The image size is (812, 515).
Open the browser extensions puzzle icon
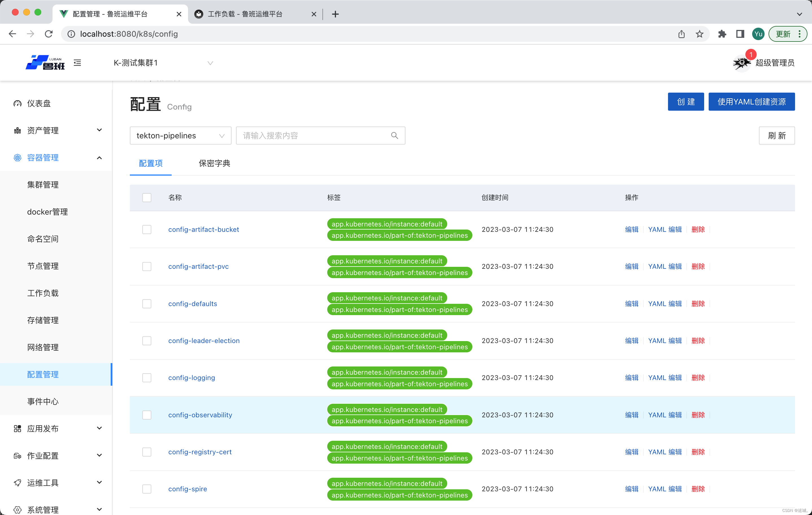pos(722,34)
